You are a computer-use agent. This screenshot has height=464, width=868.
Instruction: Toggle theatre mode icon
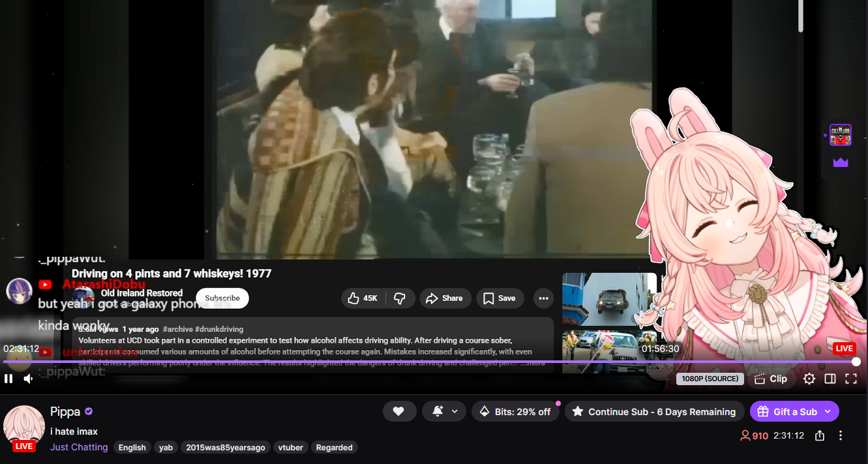[830, 379]
